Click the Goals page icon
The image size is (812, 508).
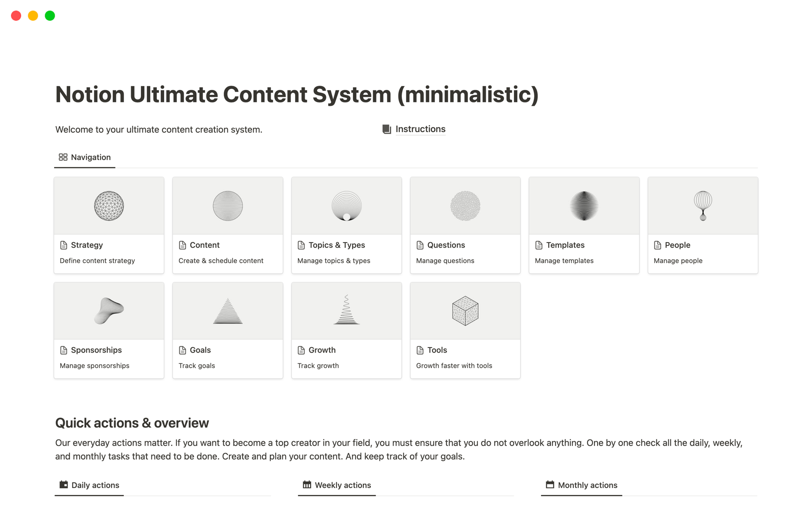(x=183, y=350)
